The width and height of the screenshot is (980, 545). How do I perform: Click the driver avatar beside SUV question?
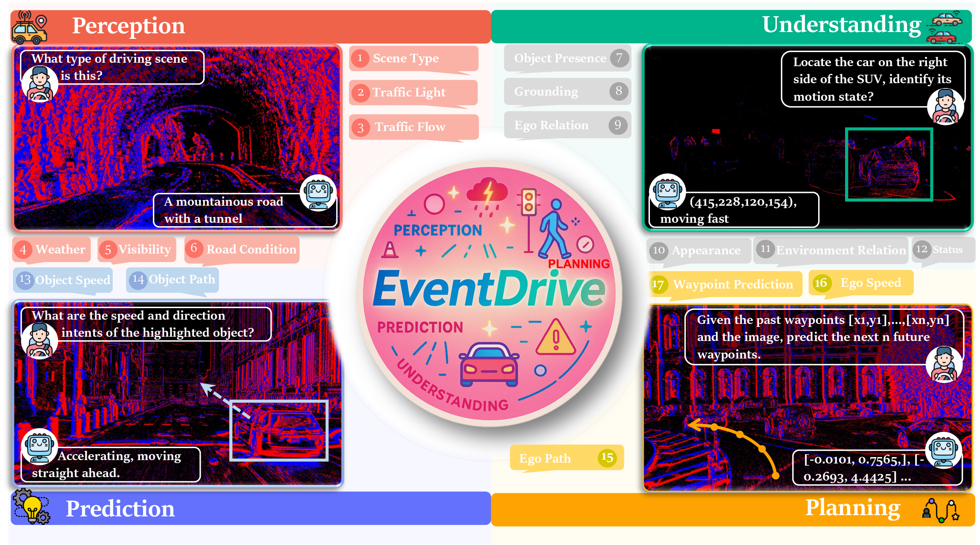click(x=945, y=107)
